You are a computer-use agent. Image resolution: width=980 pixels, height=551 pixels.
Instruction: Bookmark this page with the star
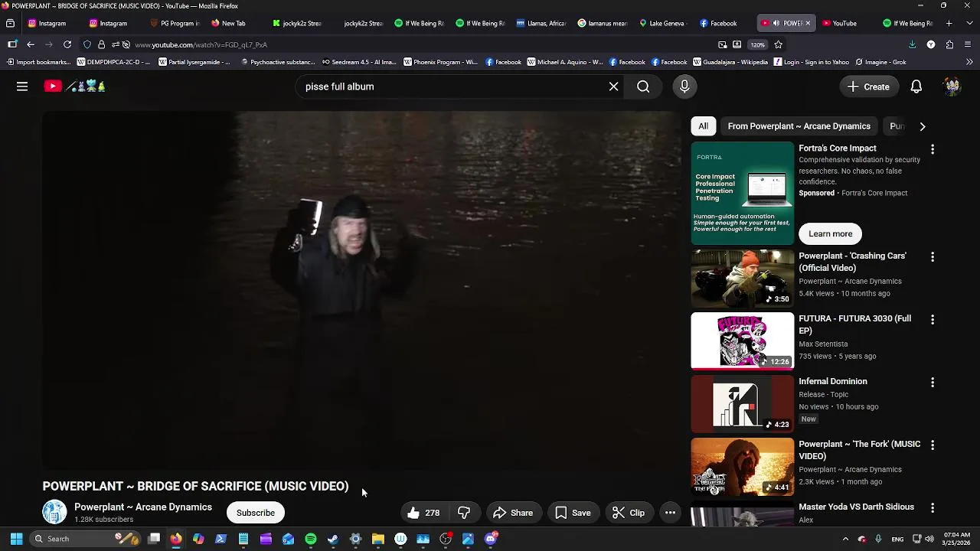778,44
